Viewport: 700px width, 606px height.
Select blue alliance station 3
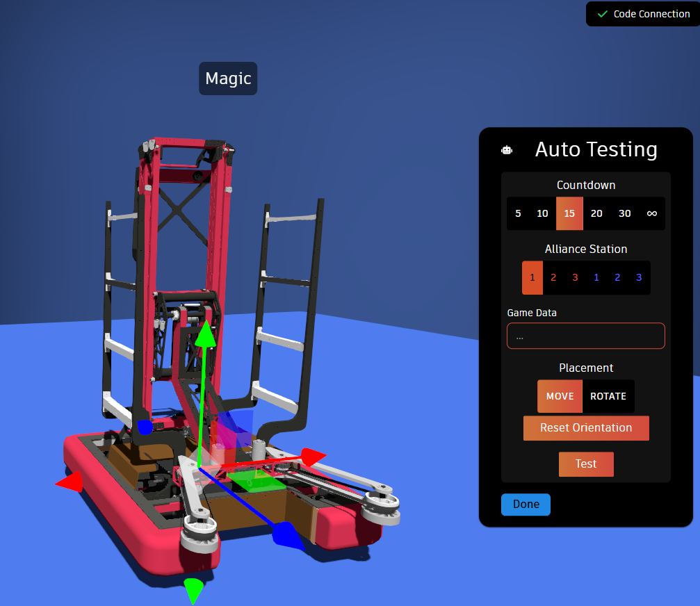[x=639, y=277]
